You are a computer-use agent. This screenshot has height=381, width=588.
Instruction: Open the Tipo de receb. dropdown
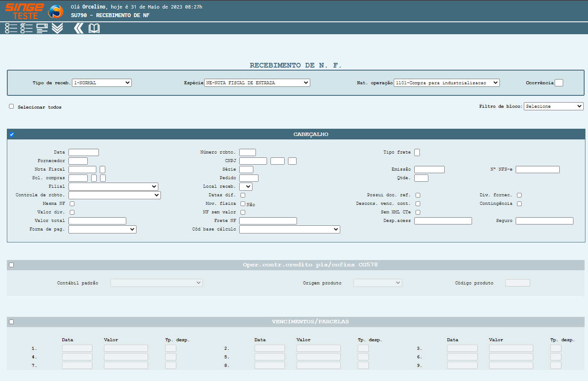102,83
